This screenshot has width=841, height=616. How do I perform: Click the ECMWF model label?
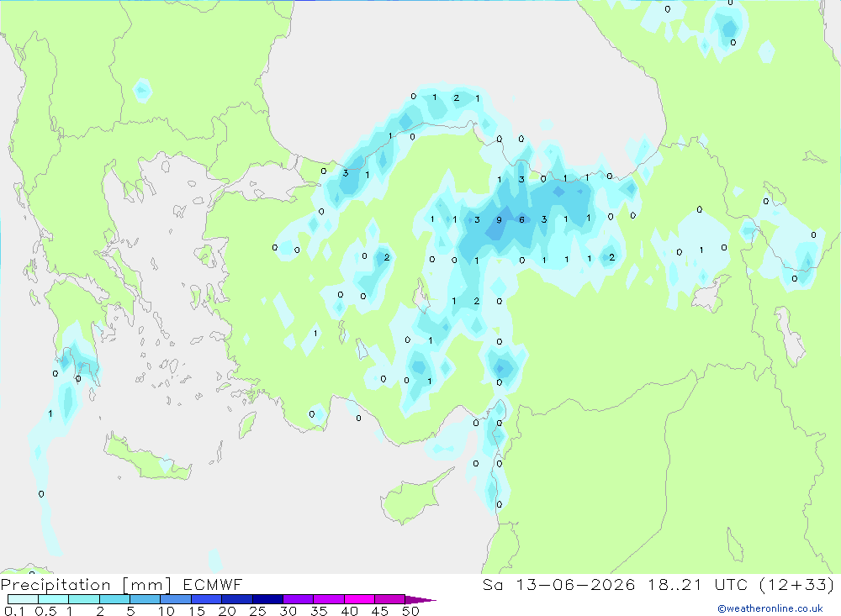point(213,585)
